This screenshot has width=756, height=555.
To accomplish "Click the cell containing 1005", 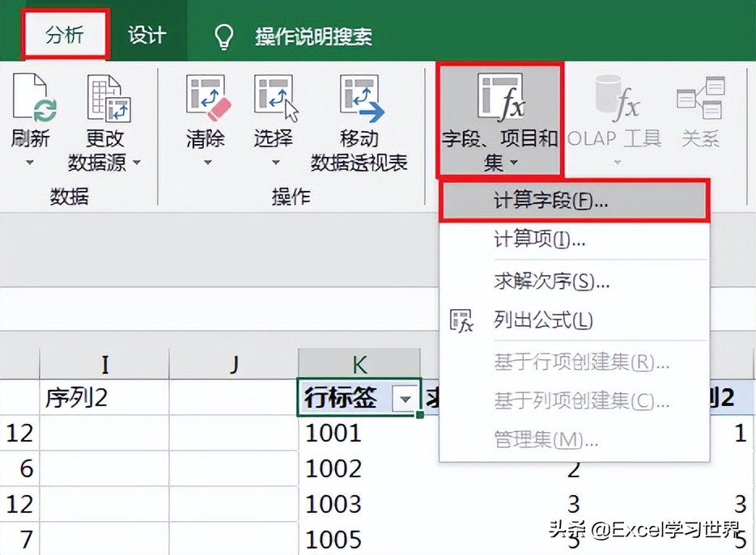I will coord(359,539).
